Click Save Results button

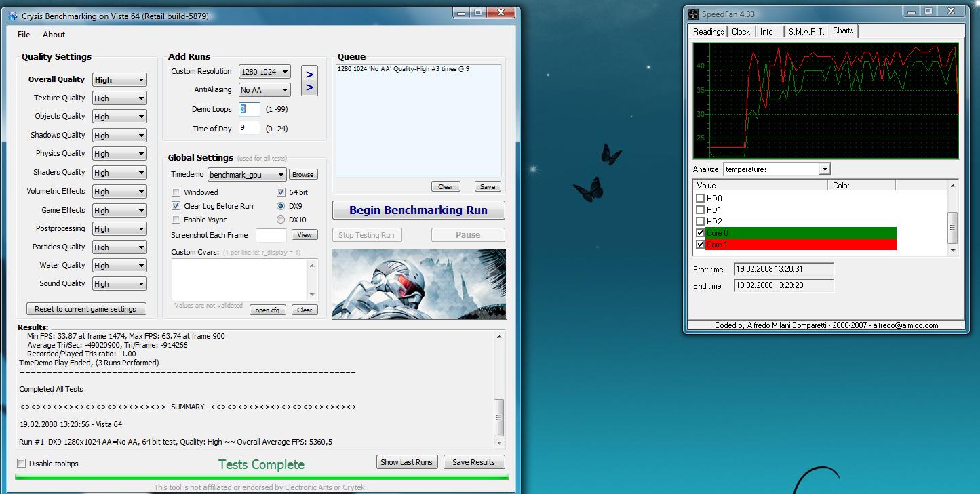tap(473, 462)
